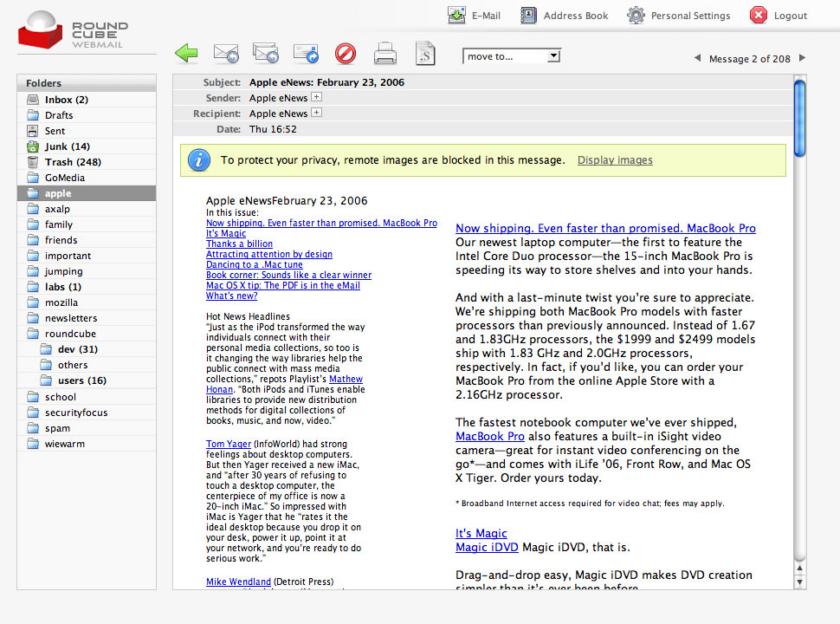Viewport: 840px width, 624px height.
Task: Open 'Attracting attention by design' link
Action: 269,254
